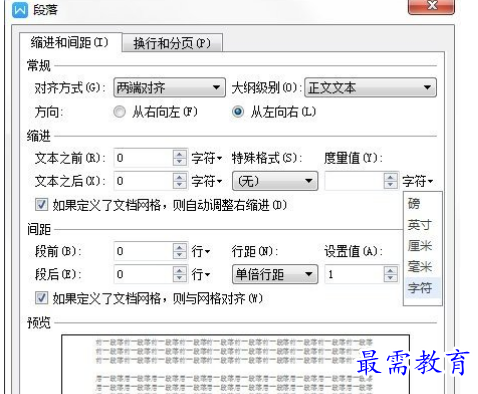Image resolution: width=478 pixels, height=394 pixels.
Task: Choose 英寸 from the unit list
Action: (422, 225)
